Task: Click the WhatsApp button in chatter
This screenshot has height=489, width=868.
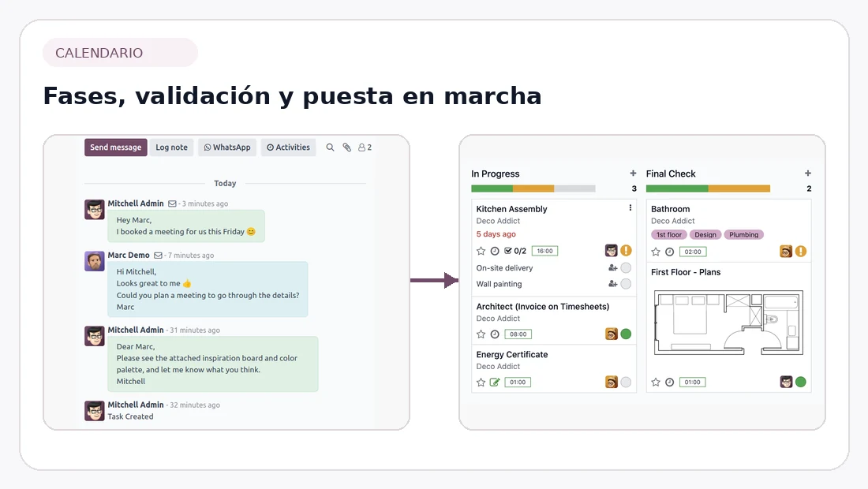Action: click(227, 147)
